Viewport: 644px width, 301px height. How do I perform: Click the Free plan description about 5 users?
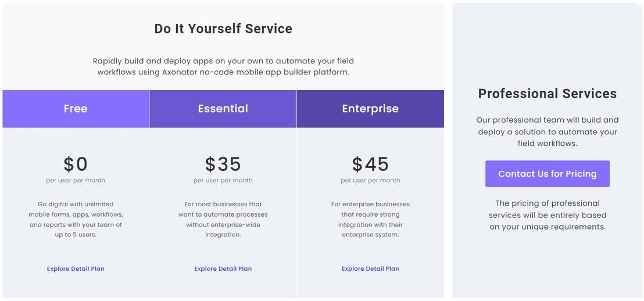tap(76, 220)
